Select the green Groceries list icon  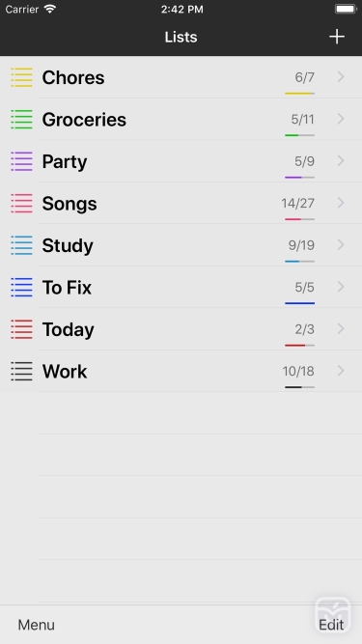tap(21, 119)
